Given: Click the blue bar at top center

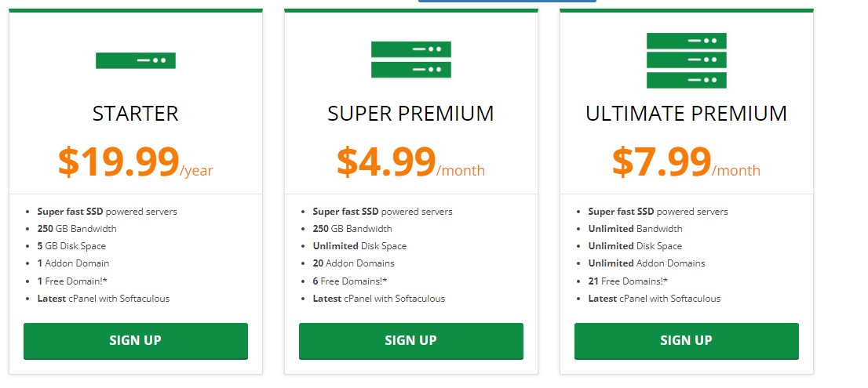Looking at the screenshot, I should 507,2.
